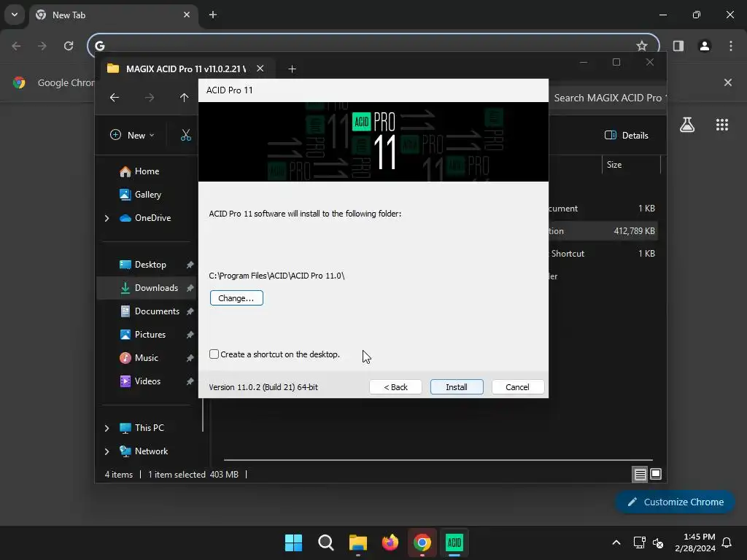
Task: Cancel the ACID Pro 11 installation
Action: tap(517, 387)
